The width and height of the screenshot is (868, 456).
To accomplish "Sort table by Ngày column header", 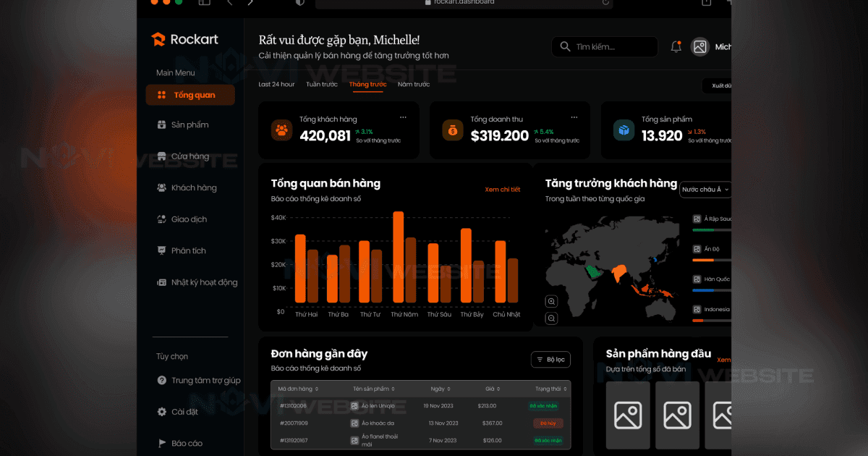I will [441, 389].
